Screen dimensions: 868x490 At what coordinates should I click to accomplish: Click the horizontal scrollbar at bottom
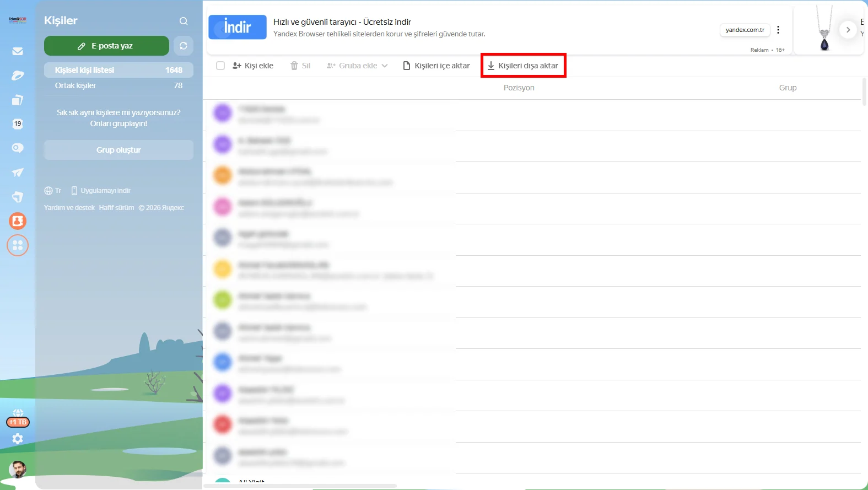tap(300, 486)
